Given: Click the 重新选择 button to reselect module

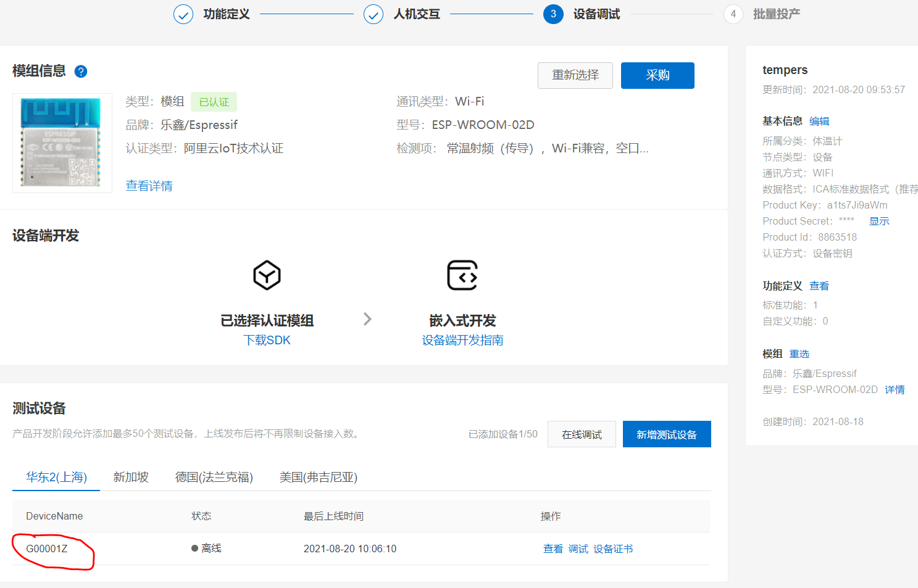Looking at the screenshot, I should pos(575,75).
